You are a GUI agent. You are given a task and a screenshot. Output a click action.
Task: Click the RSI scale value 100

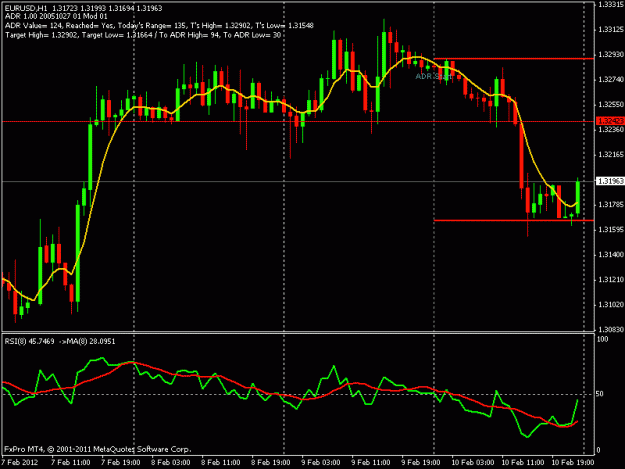[602, 339]
